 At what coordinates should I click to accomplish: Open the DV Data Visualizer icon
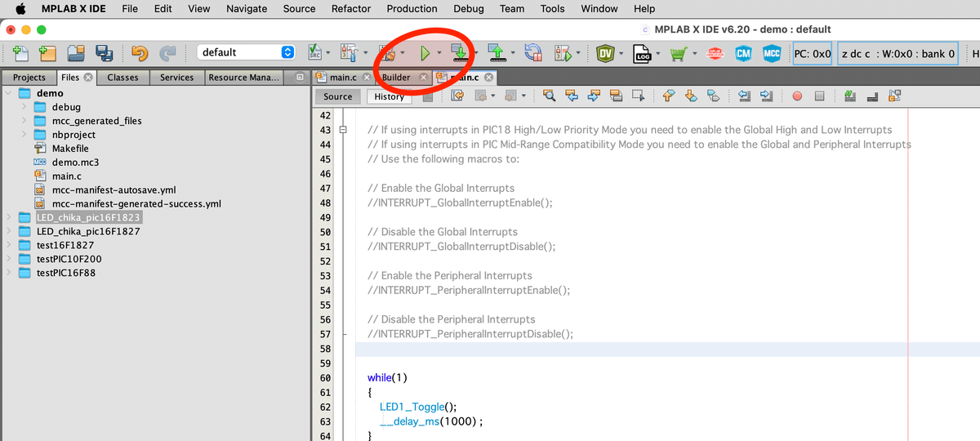pyautogui.click(x=605, y=54)
